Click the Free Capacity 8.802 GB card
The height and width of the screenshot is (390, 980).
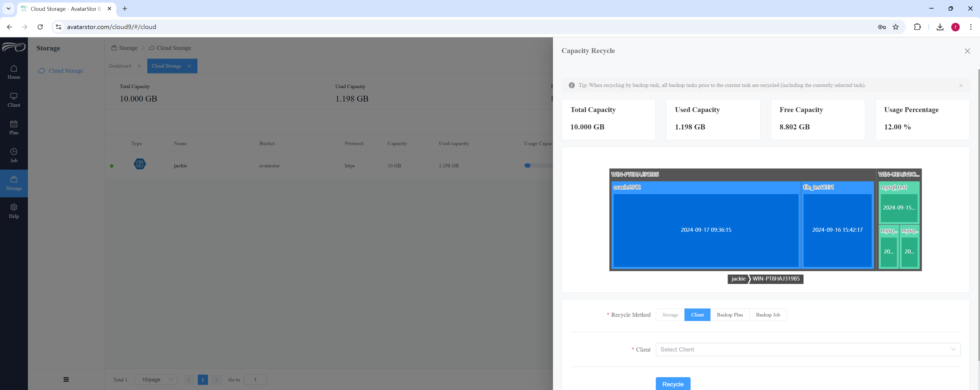pos(818,119)
